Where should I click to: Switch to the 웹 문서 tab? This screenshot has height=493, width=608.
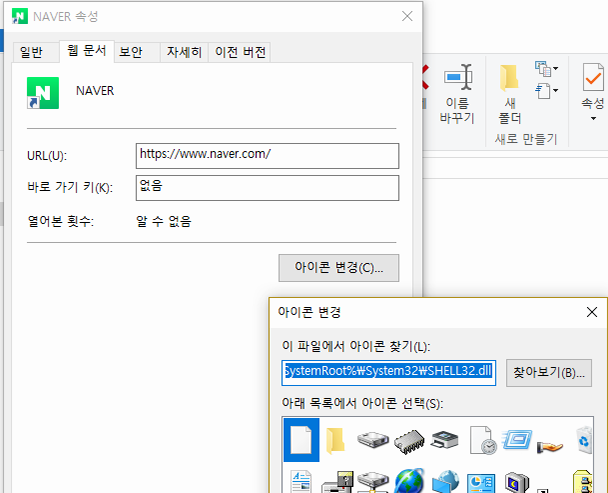click(x=86, y=50)
